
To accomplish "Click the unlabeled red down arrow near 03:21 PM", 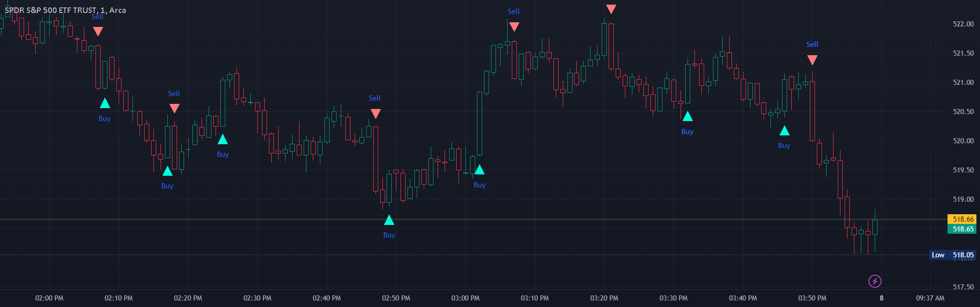I will (x=611, y=9).
